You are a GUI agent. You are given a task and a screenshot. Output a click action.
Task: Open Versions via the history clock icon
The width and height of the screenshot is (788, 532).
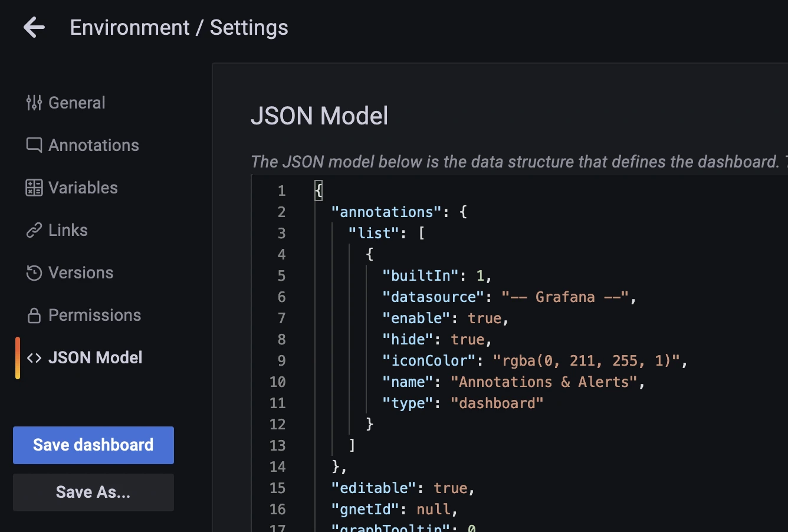click(x=34, y=272)
